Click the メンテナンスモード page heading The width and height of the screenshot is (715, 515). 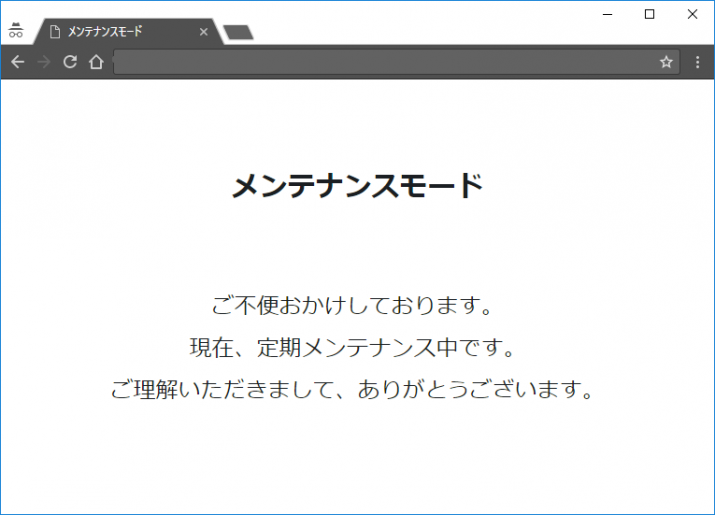click(x=357, y=186)
